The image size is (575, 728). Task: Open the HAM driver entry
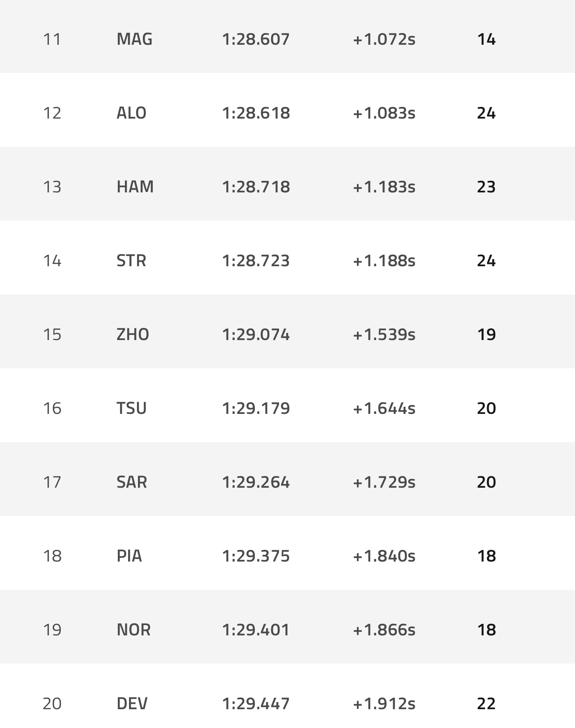[135, 187]
